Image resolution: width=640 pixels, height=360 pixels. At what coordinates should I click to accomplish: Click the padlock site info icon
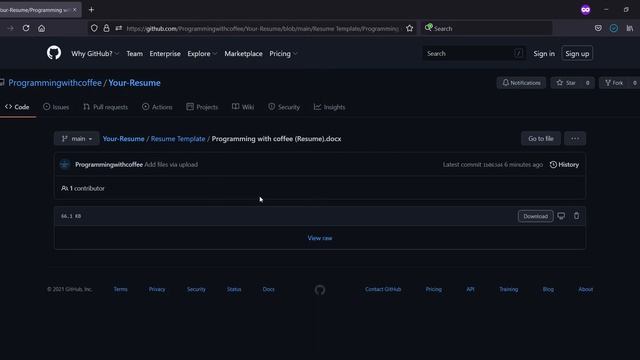107,28
